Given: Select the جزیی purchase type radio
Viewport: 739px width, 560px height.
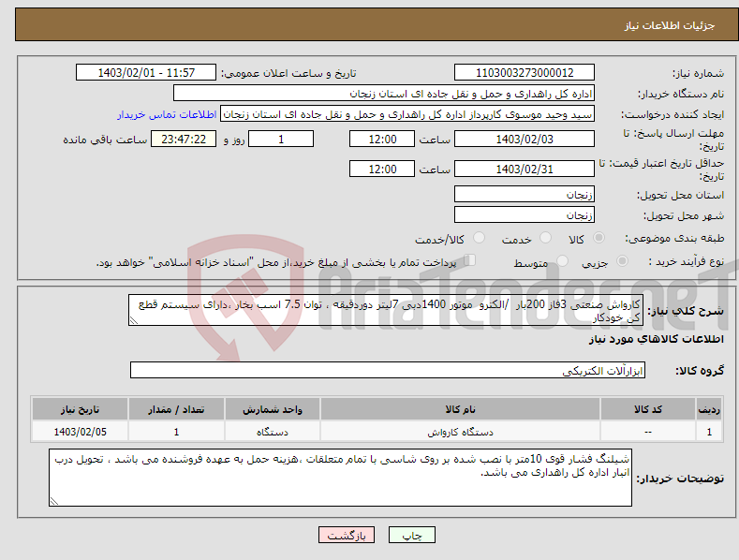Looking at the screenshot, I should tap(622, 260).
